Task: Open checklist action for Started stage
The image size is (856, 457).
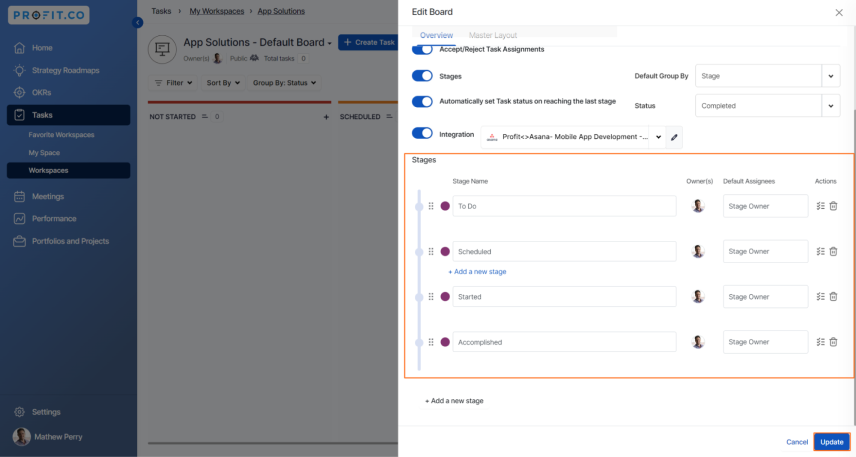Action: (x=821, y=297)
